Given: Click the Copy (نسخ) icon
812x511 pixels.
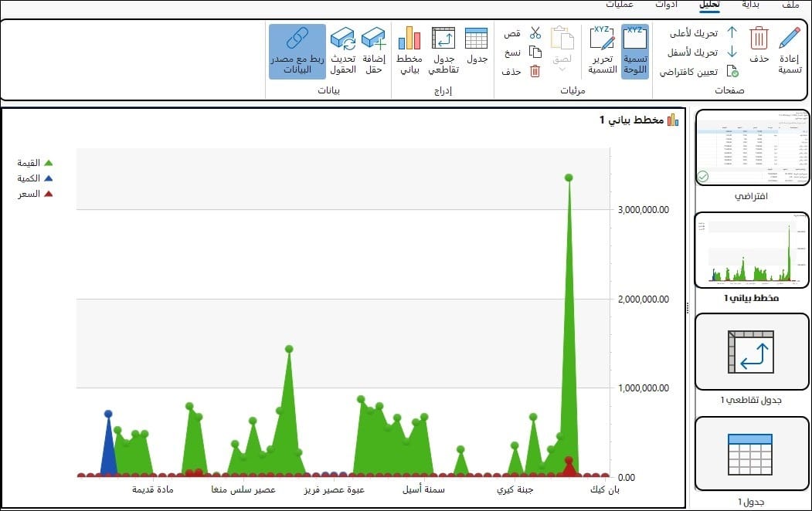Looking at the screenshot, I should tap(535, 52).
